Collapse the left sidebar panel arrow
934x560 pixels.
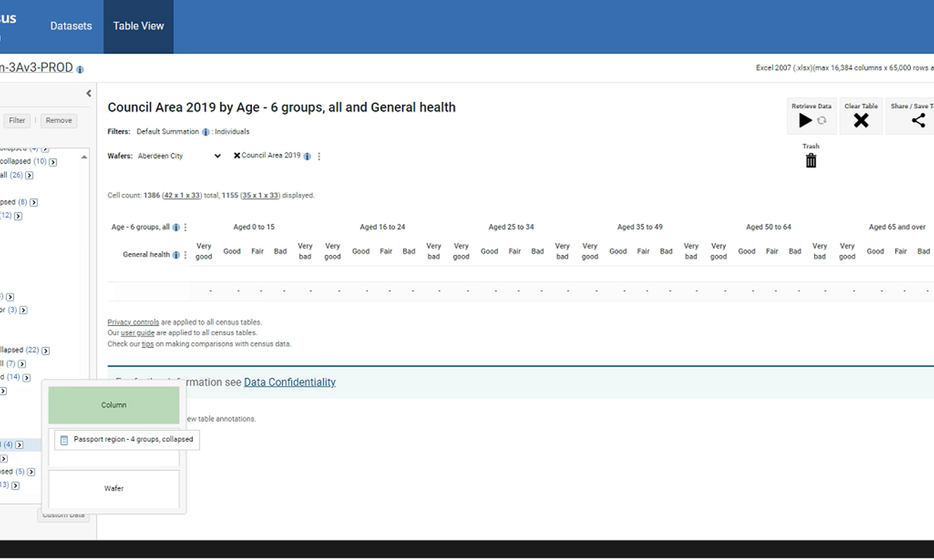coord(89,93)
